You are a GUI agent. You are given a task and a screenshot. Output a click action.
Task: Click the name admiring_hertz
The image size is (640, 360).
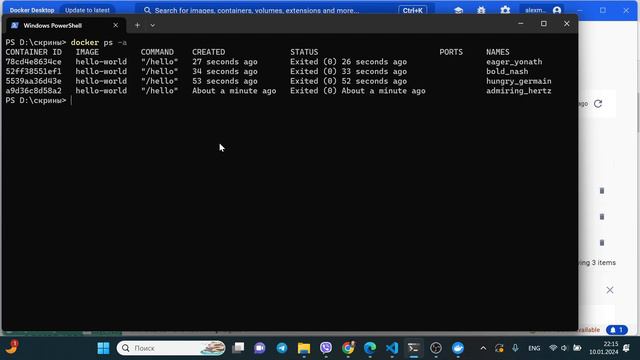click(518, 91)
